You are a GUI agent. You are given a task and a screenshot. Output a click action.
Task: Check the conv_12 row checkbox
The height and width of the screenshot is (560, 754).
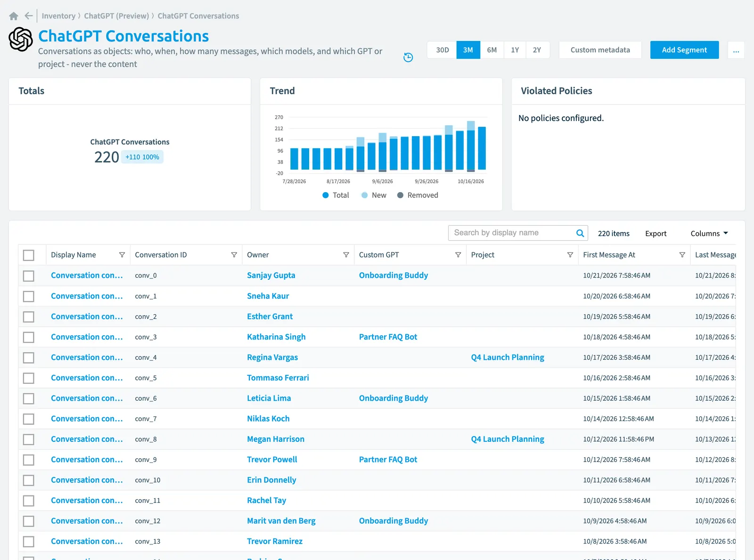click(29, 521)
